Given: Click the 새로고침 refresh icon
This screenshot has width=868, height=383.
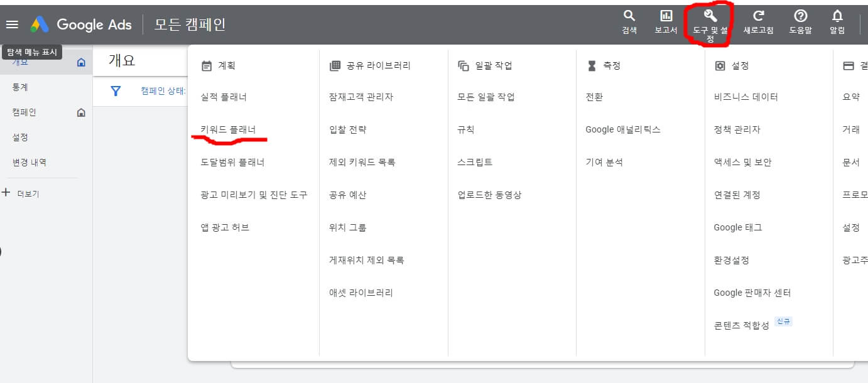Looking at the screenshot, I should click(x=758, y=22).
